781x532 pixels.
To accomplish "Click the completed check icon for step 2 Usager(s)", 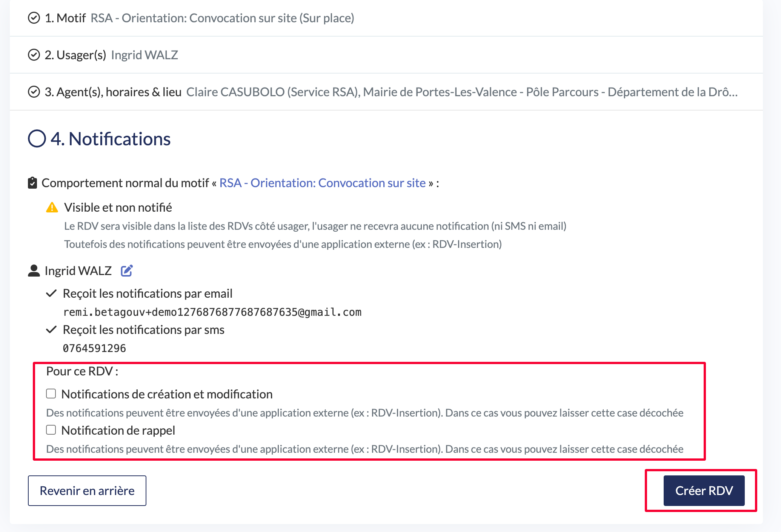I will [34, 55].
